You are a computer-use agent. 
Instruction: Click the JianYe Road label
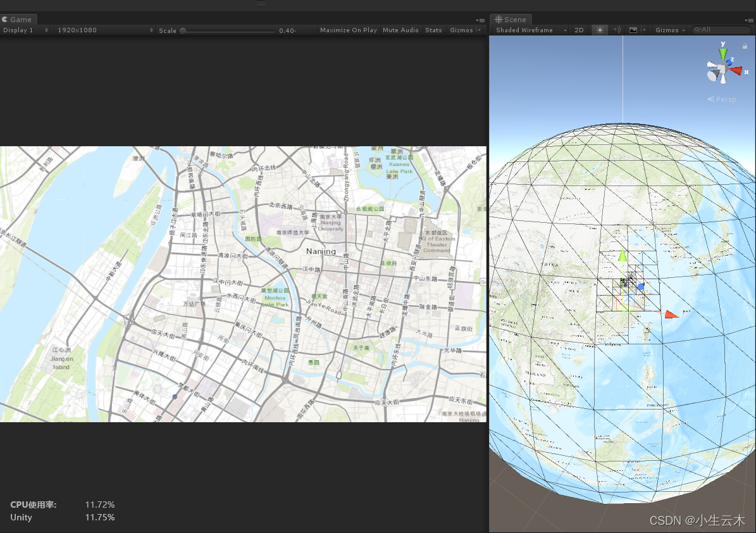(x=325, y=308)
